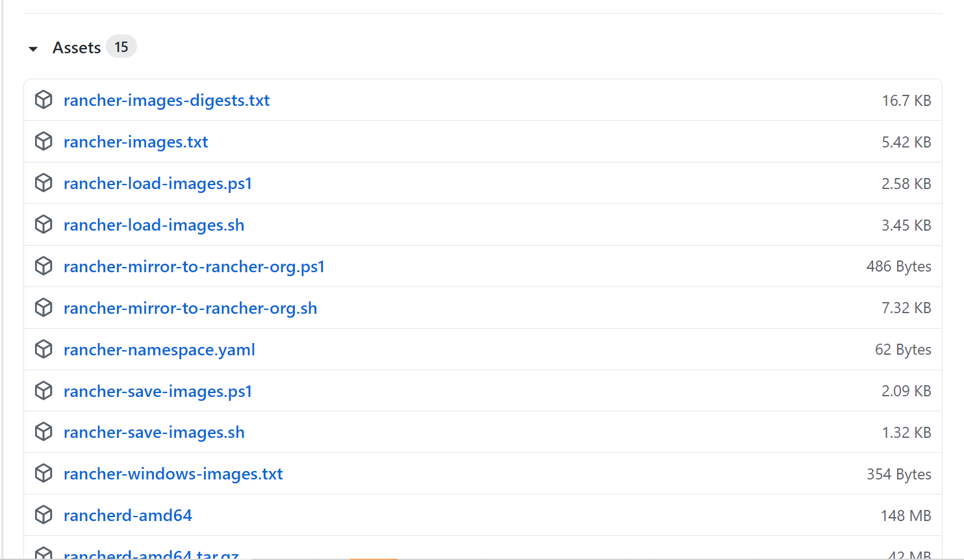Download rancher-mirror-to-rancher-org.ps1
This screenshot has height=560, width=964.
point(194,267)
